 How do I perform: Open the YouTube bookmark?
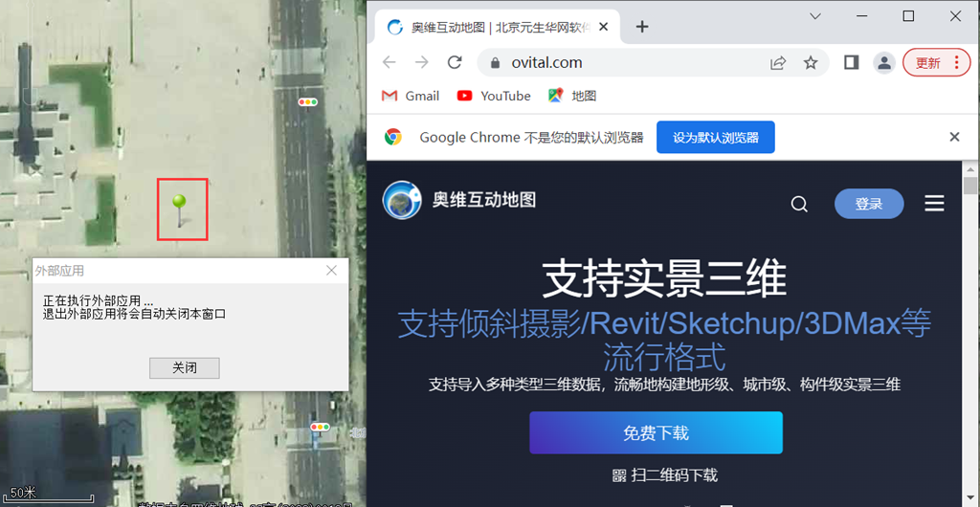pos(494,96)
